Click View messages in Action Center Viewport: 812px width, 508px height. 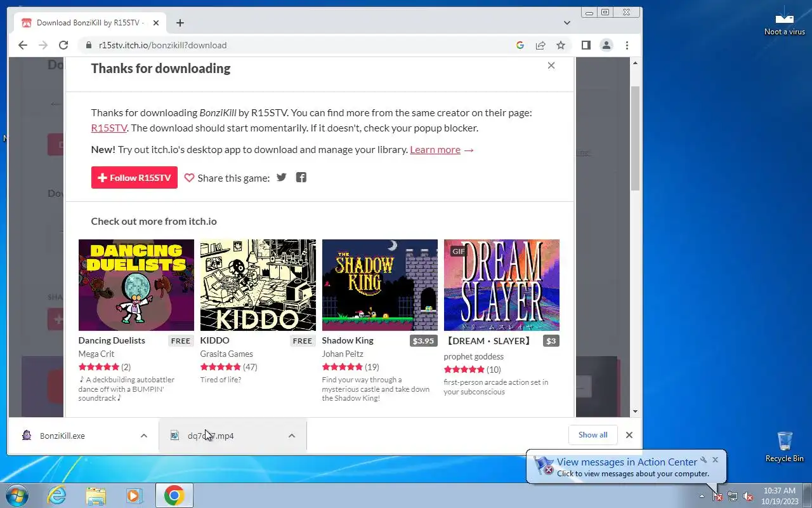[627, 462]
